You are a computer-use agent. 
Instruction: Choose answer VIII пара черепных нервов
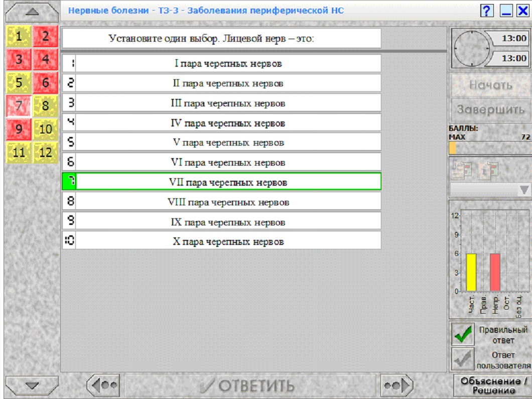coord(221,202)
